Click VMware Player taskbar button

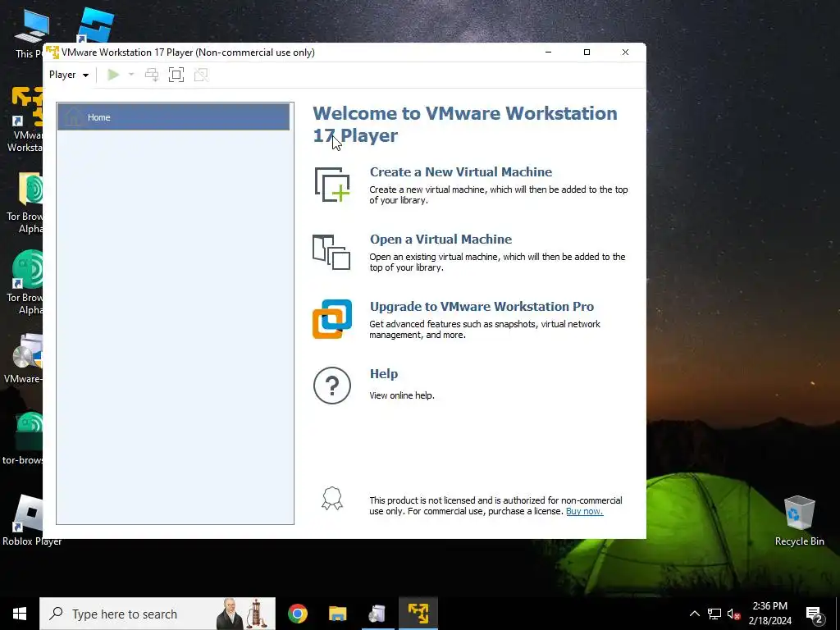[x=418, y=614]
